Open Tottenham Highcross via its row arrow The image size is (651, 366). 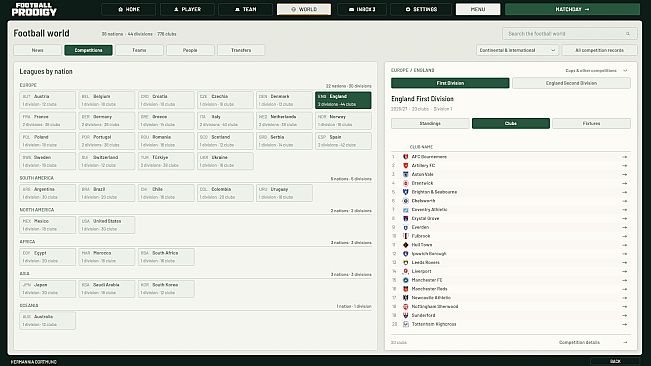click(x=624, y=324)
